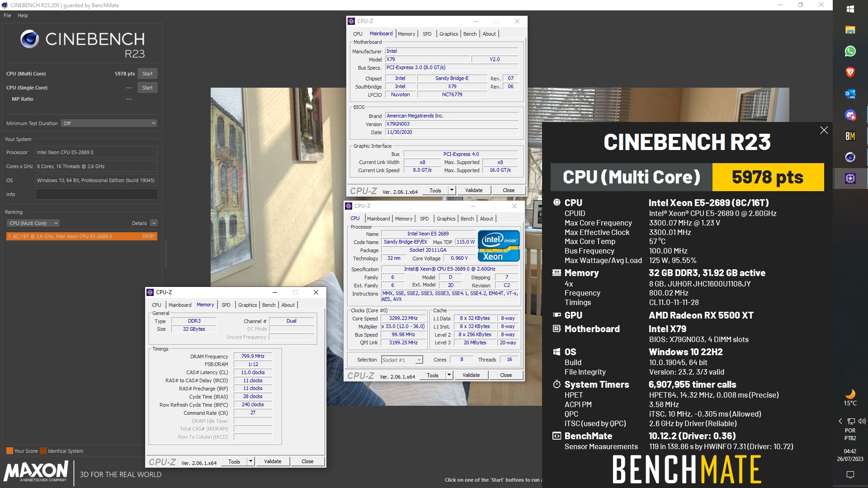Open Graphics tab in CPU-Z Memory window

click(x=247, y=305)
